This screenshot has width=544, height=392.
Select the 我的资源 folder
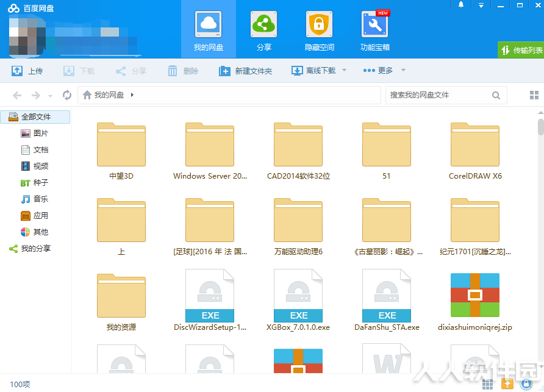(121, 302)
